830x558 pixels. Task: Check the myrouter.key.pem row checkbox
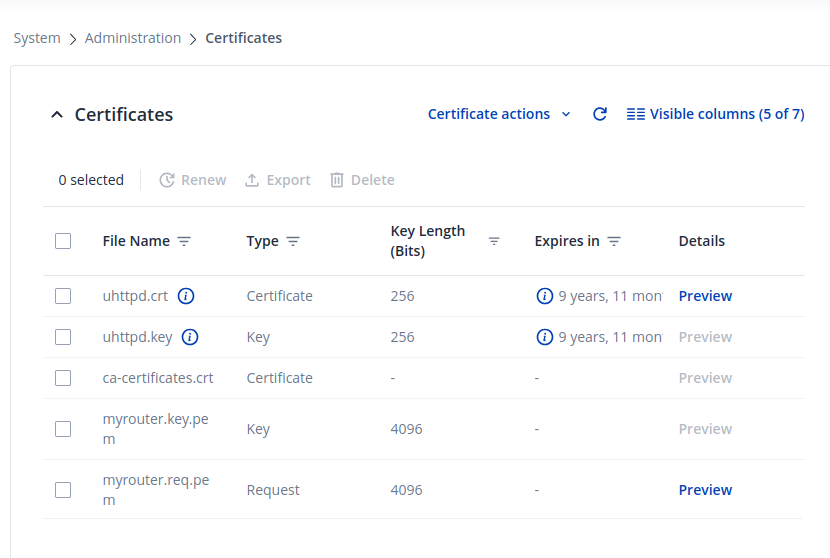click(63, 429)
